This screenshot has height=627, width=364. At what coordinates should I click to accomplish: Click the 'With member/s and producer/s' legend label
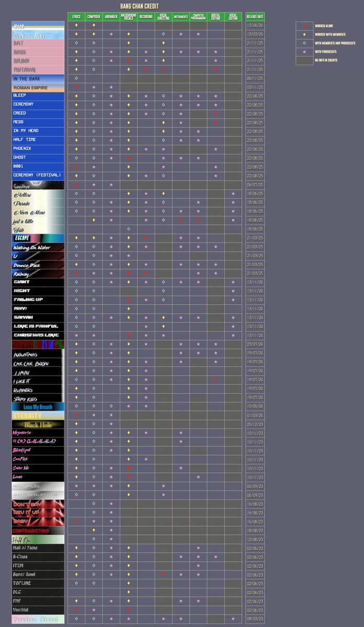coord(335,43)
